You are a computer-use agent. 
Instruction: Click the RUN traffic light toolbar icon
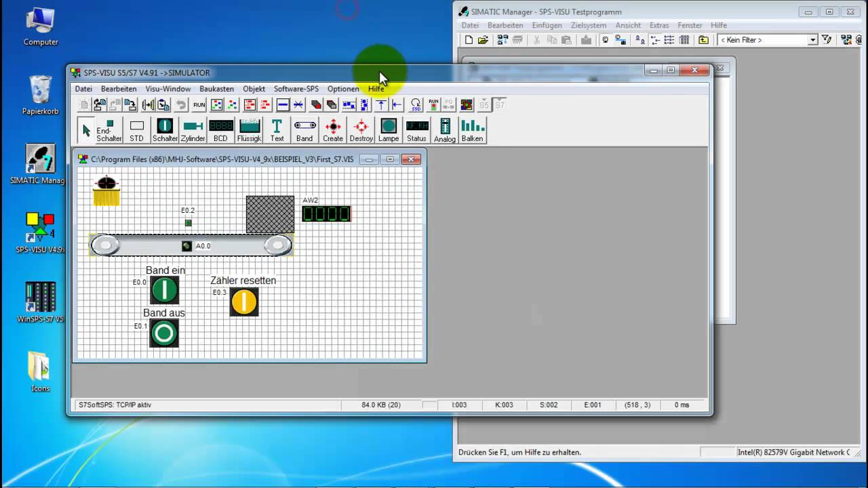tap(433, 105)
